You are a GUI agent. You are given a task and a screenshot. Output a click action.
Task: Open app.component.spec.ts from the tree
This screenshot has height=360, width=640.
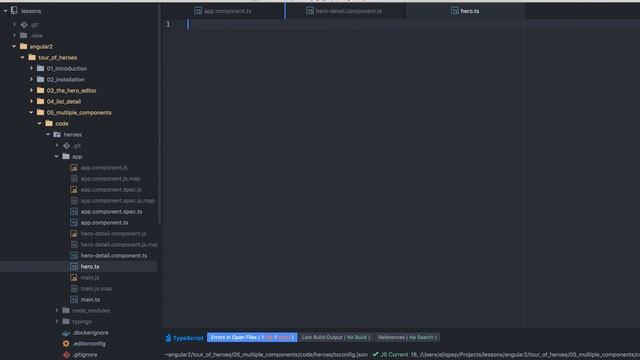click(x=111, y=212)
